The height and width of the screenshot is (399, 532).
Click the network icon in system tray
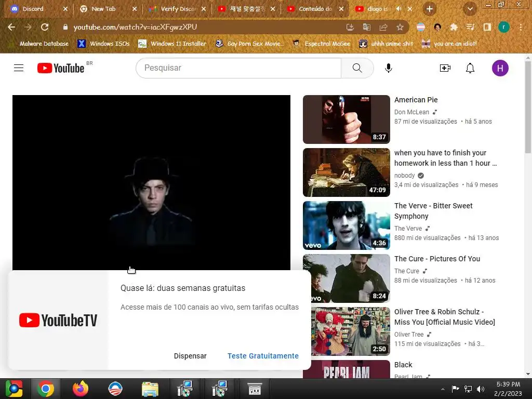(468, 389)
